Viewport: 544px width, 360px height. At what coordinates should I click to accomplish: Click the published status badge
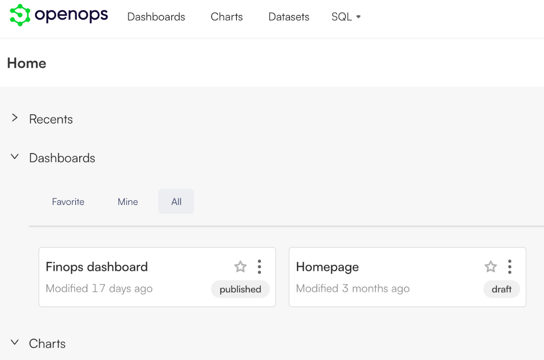coord(240,289)
